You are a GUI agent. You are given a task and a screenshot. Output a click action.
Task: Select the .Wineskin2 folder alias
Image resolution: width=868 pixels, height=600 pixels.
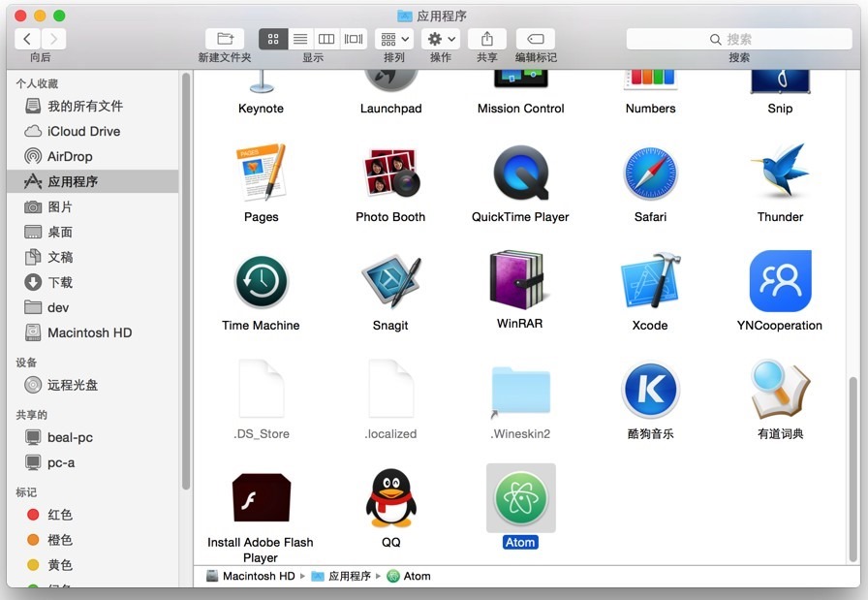coord(520,391)
